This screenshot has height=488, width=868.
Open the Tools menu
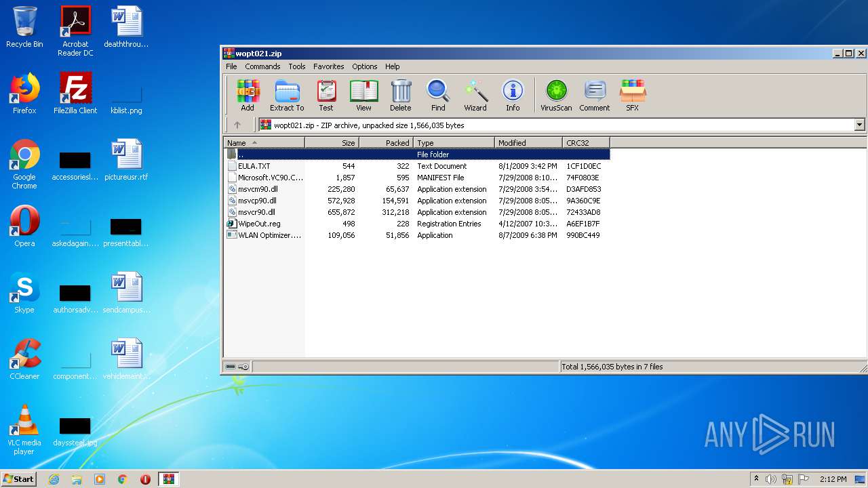(297, 66)
